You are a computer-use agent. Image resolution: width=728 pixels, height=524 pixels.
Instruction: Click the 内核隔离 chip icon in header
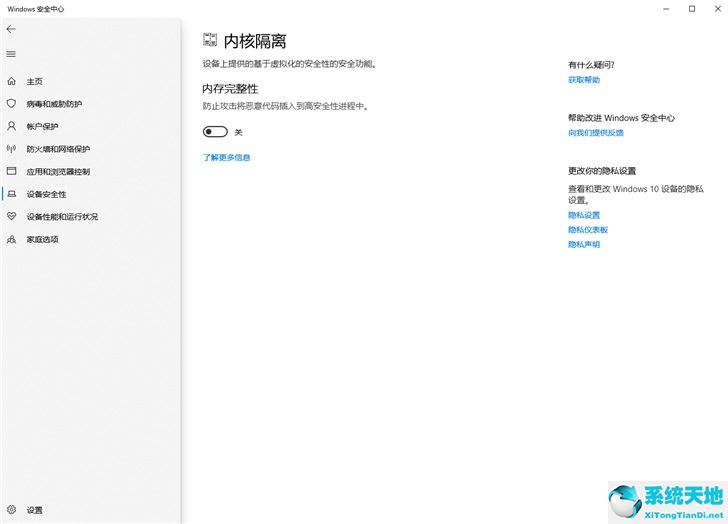210,40
